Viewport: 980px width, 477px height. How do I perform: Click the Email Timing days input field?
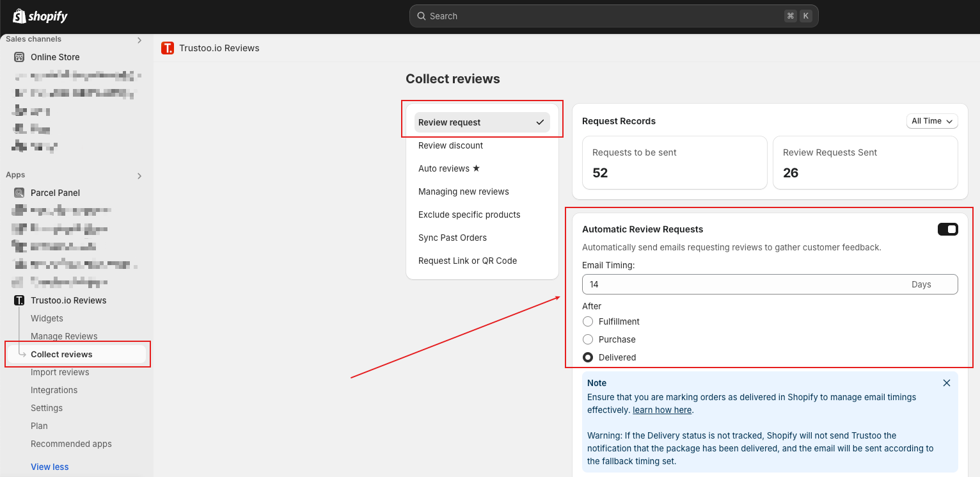770,284
